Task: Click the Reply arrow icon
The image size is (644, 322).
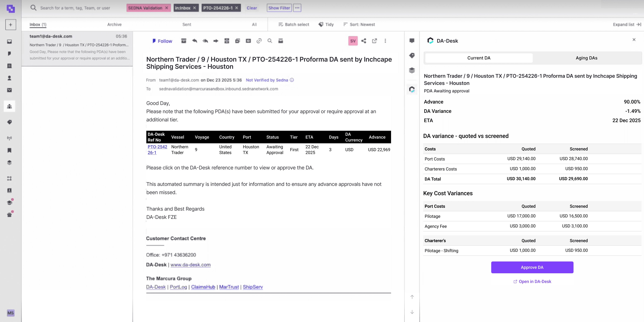Action: click(x=194, y=41)
